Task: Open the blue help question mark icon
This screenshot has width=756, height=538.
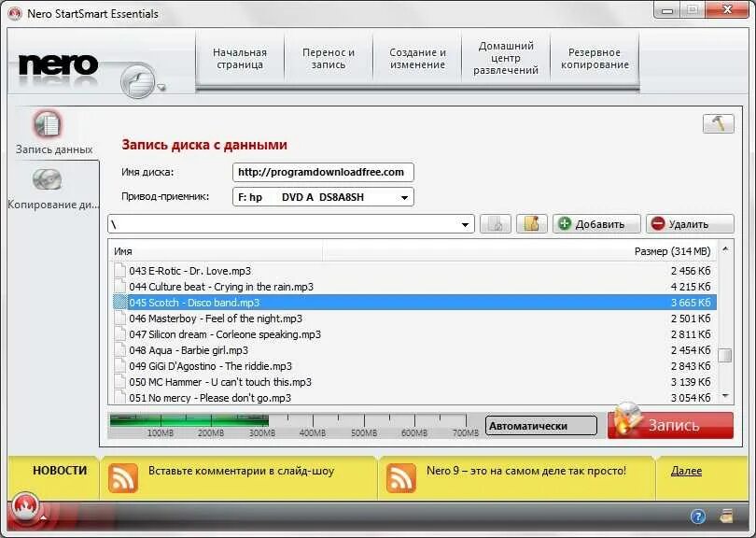Action: tap(697, 517)
